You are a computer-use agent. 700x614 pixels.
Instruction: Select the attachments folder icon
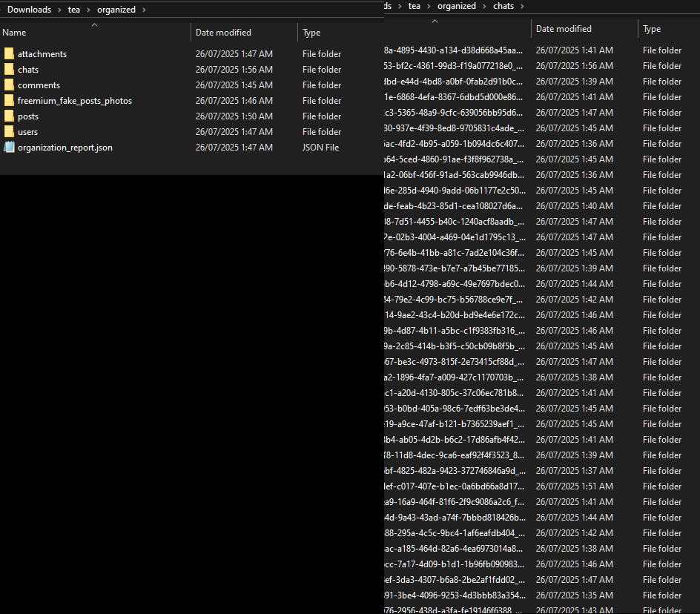pos(9,53)
